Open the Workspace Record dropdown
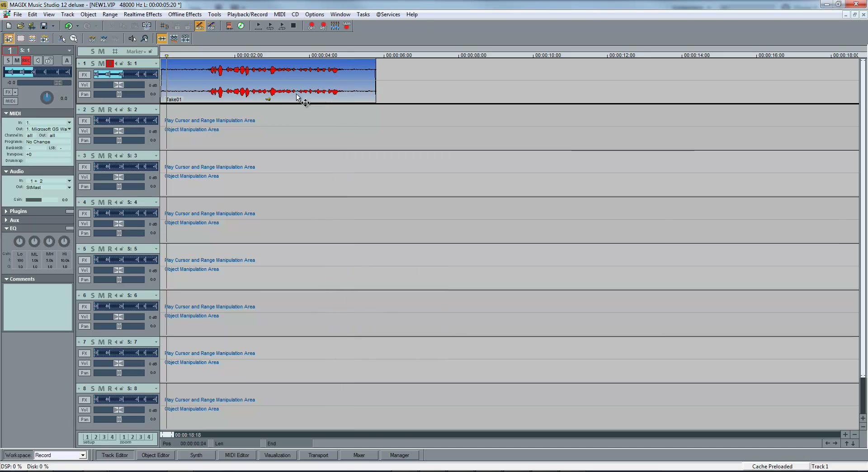Image resolution: width=868 pixels, height=472 pixels. pyautogui.click(x=83, y=455)
